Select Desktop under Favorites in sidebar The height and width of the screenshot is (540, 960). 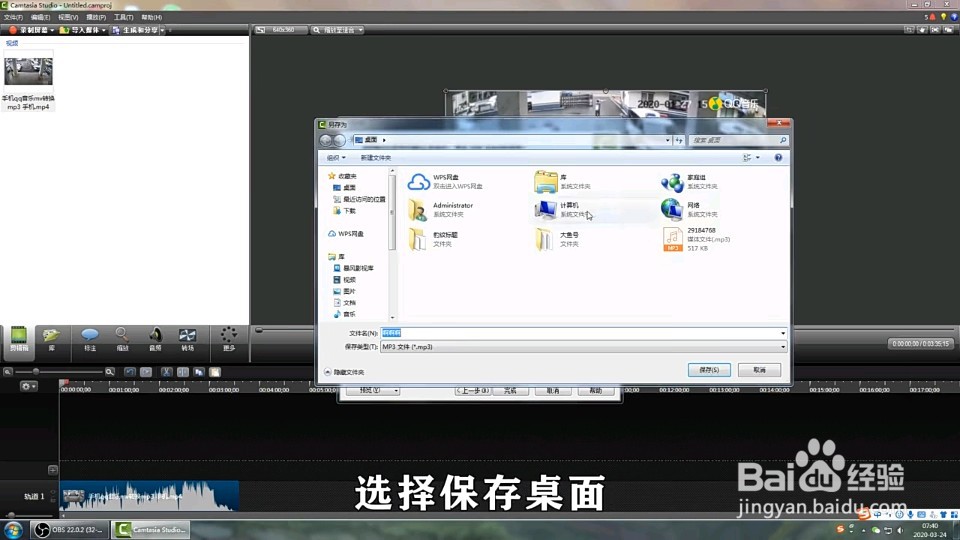[x=345, y=188]
